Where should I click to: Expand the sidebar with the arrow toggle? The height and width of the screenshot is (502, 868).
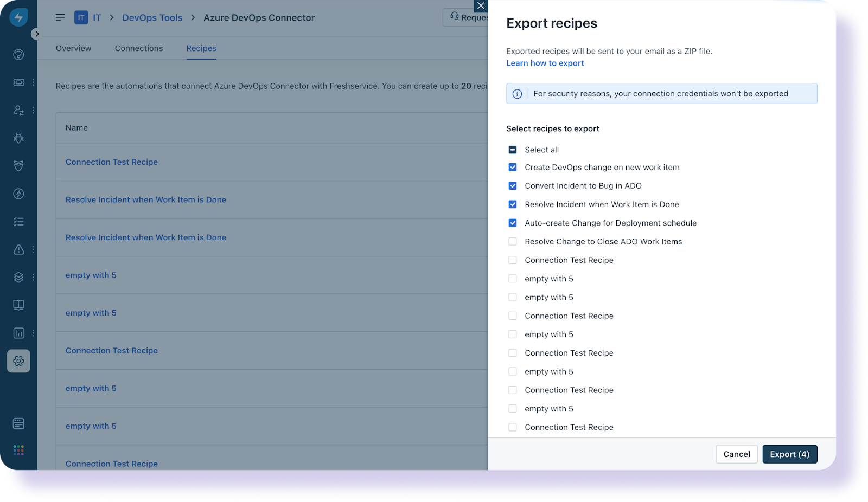pos(36,34)
